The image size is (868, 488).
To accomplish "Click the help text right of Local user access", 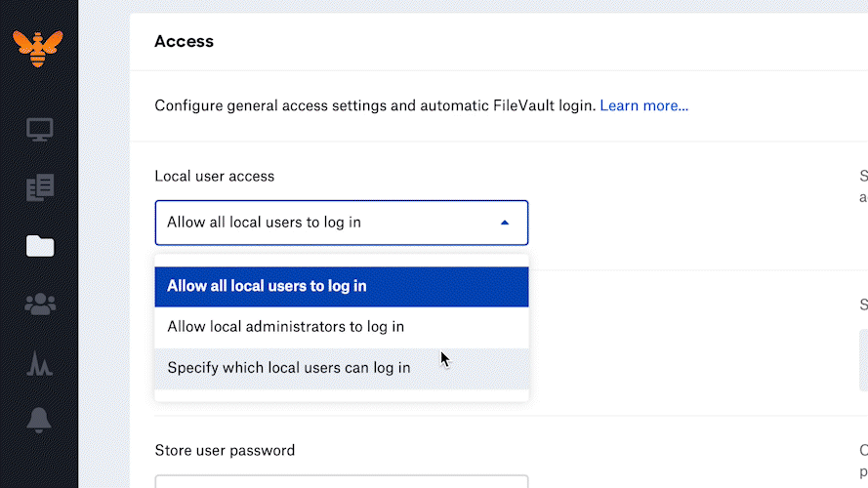I will click(x=862, y=186).
